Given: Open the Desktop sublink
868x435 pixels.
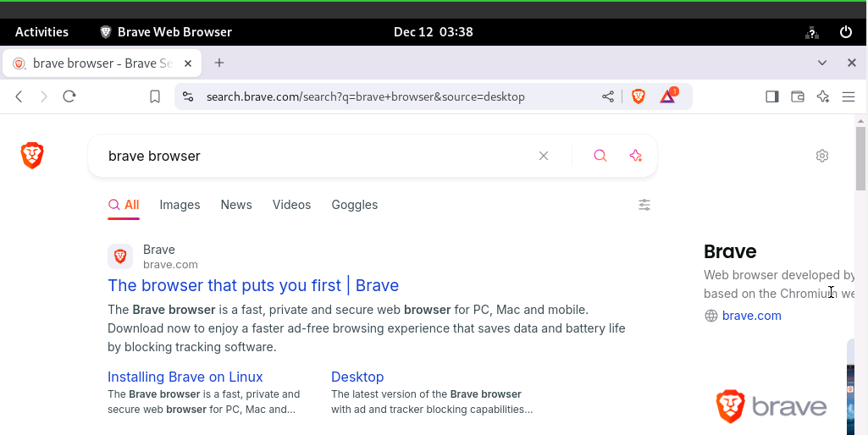Looking at the screenshot, I should coord(357,377).
